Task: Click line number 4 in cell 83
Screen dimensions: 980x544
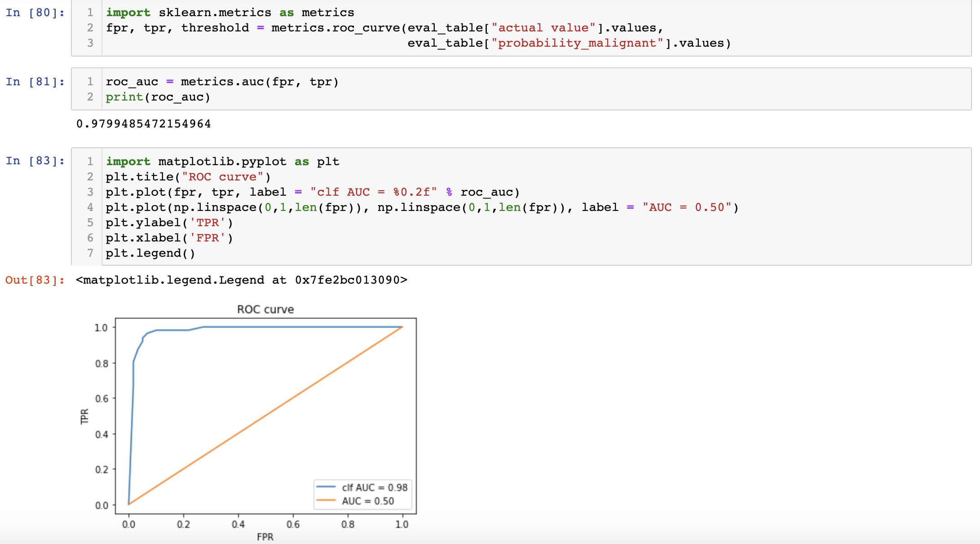Action: click(90, 207)
